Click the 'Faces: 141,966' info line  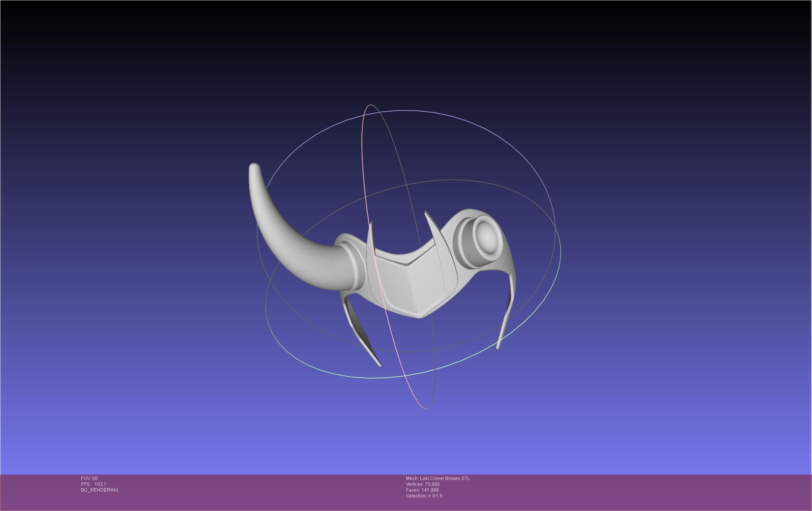coord(422,490)
